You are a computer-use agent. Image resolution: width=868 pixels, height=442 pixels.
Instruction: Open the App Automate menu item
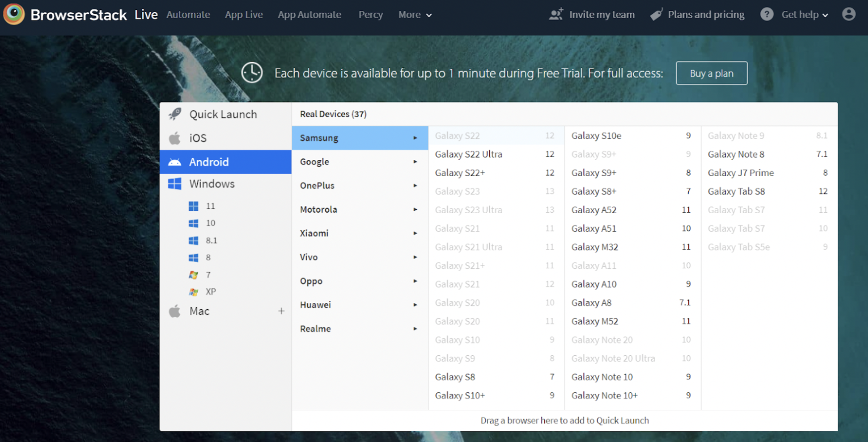click(309, 15)
